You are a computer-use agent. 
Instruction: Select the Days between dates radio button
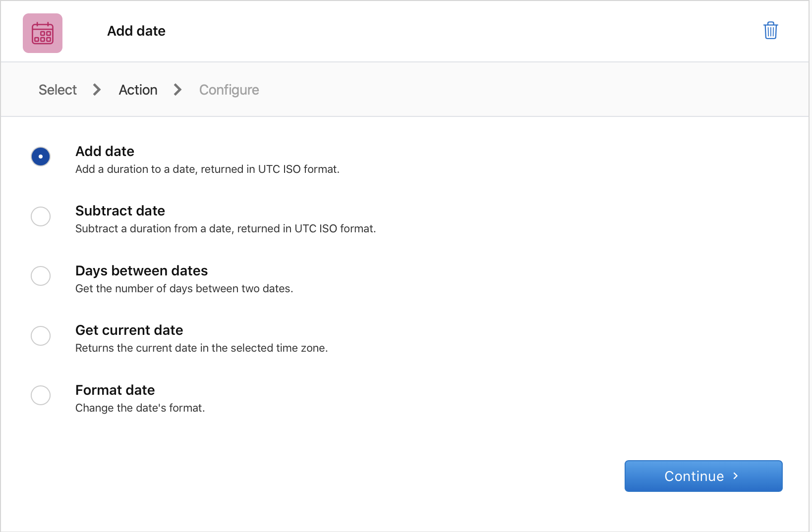coord(41,276)
